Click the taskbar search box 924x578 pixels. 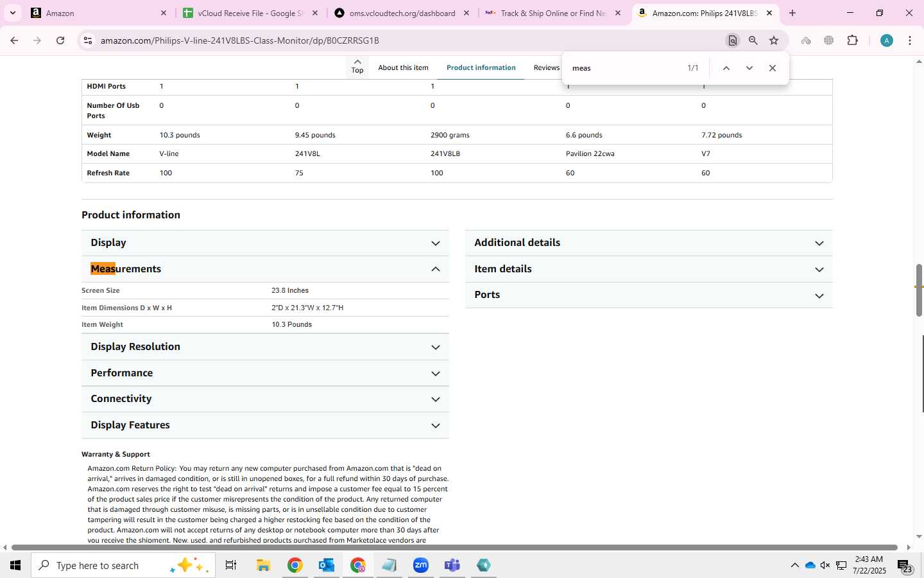click(x=123, y=565)
